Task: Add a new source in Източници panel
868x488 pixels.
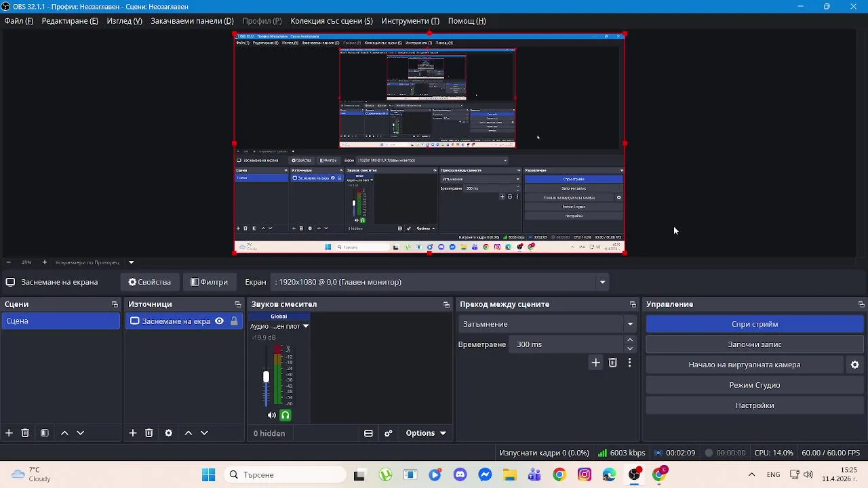Action: 133,433
